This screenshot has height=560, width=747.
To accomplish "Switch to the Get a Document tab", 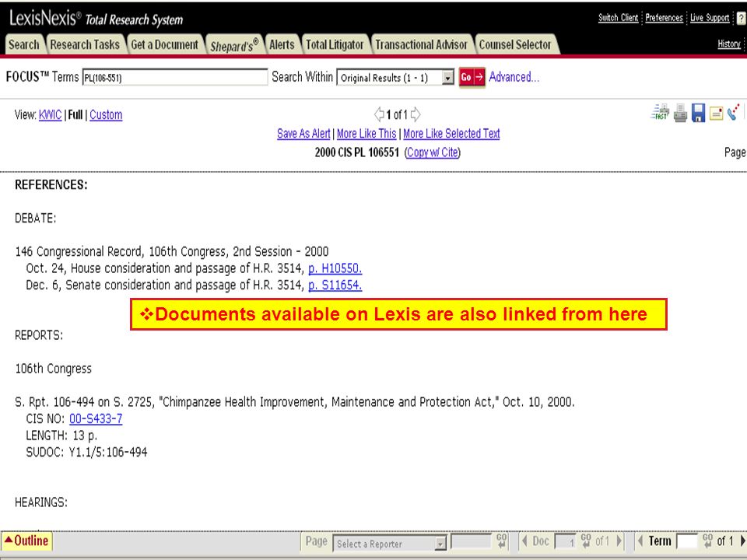I will (164, 44).
